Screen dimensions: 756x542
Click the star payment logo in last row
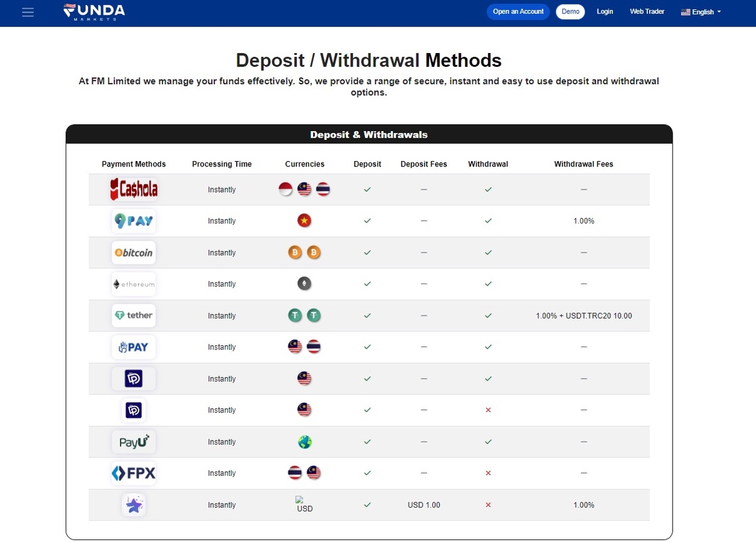tap(133, 505)
